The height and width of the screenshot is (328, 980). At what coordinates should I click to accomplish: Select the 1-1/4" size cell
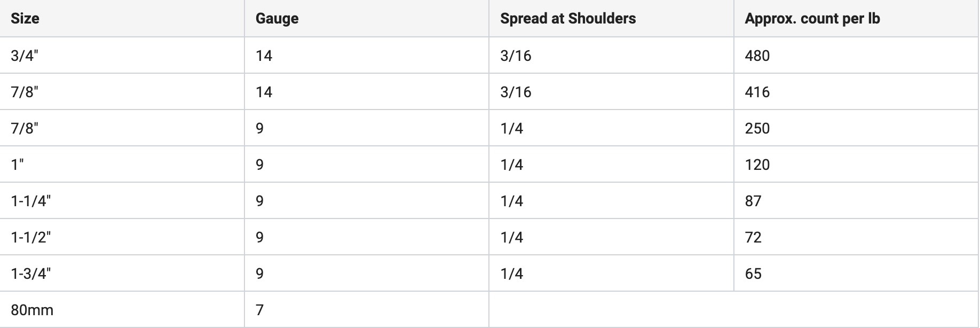point(30,201)
